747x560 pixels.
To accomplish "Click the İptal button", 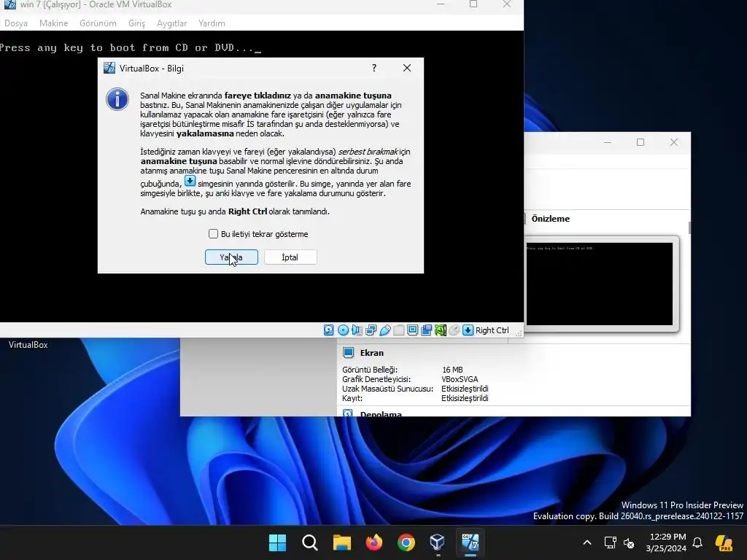I will pos(290,257).
